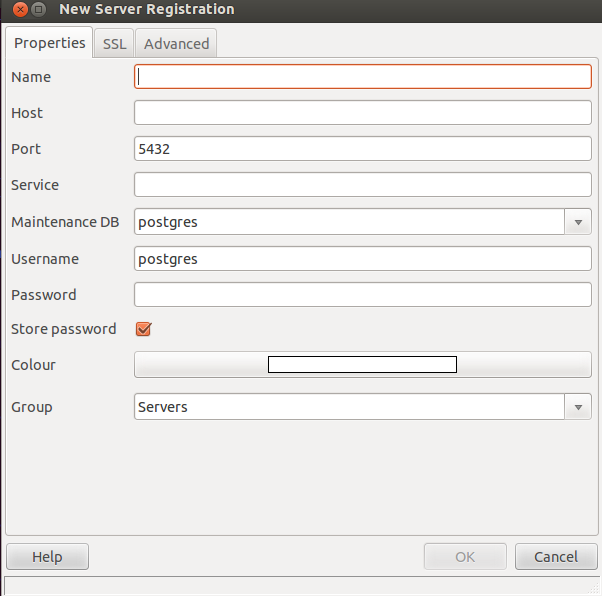Viewport: 602px width, 596px height.
Task: Click the Service input box
Action: 362,185
